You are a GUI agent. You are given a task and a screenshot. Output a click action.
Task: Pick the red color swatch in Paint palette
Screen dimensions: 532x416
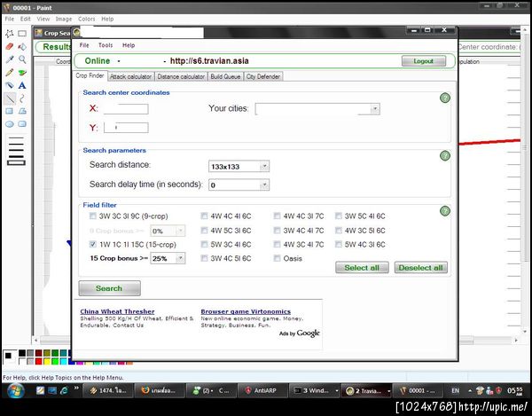point(38,362)
